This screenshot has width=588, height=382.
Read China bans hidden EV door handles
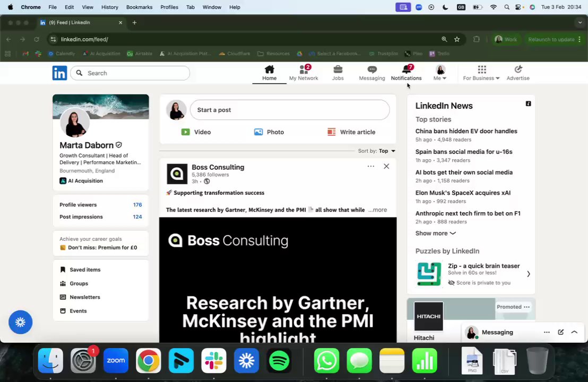point(466,131)
